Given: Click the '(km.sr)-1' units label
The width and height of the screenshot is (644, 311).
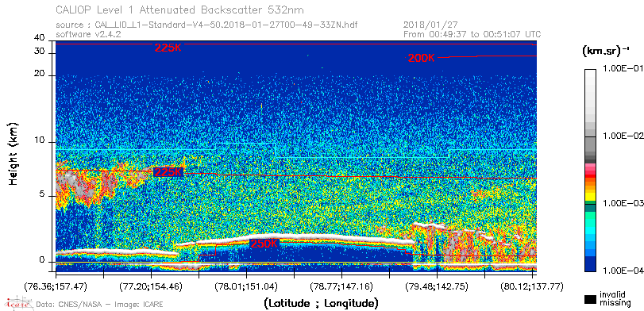Looking at the screenshot, I should click(606, 52).
